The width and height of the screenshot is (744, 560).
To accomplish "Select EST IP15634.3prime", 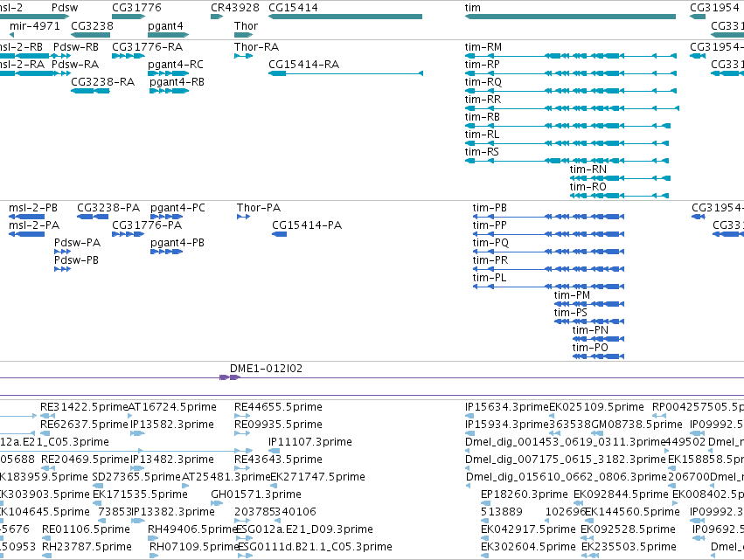I will [x=469, y=416].
